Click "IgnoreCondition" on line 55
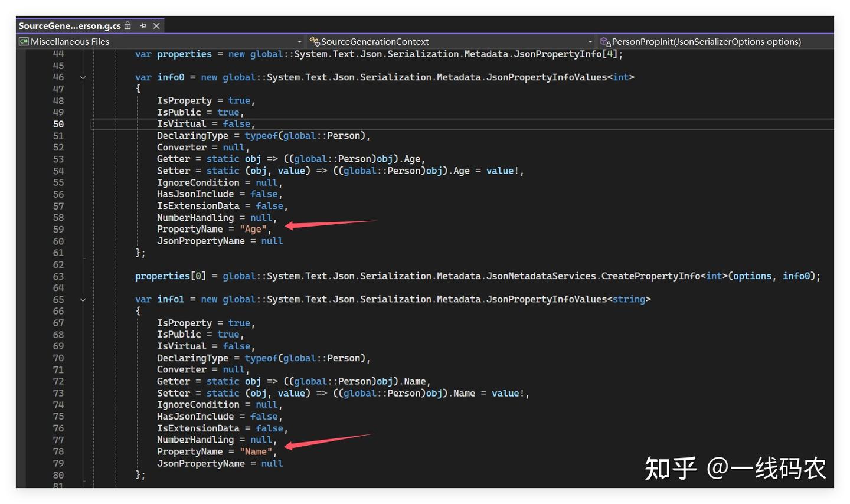 click(198, 182)
